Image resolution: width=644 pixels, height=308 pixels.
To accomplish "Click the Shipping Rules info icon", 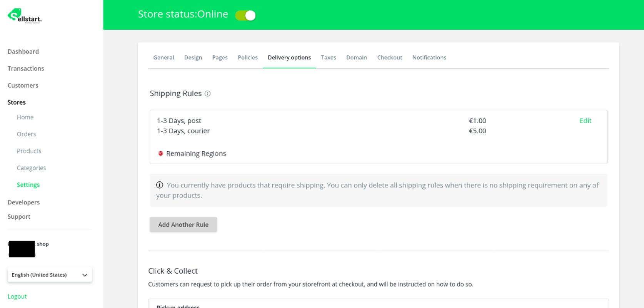I will [207, 94].
